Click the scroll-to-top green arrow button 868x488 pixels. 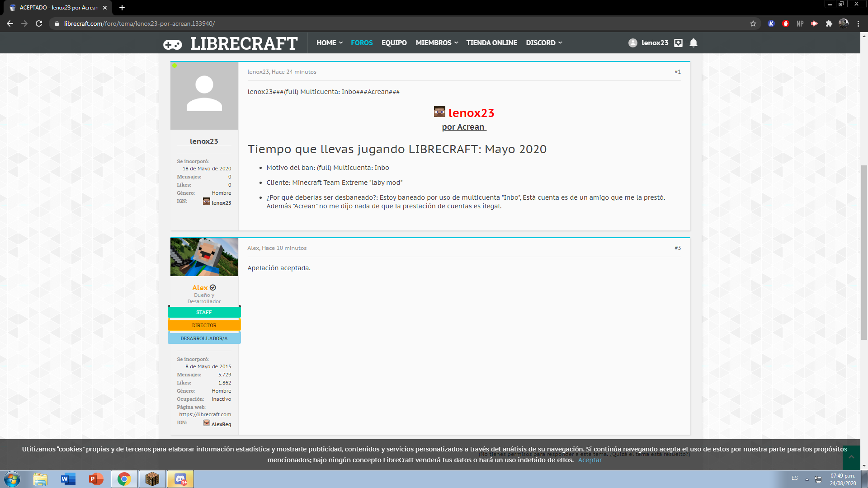[851, 457]
